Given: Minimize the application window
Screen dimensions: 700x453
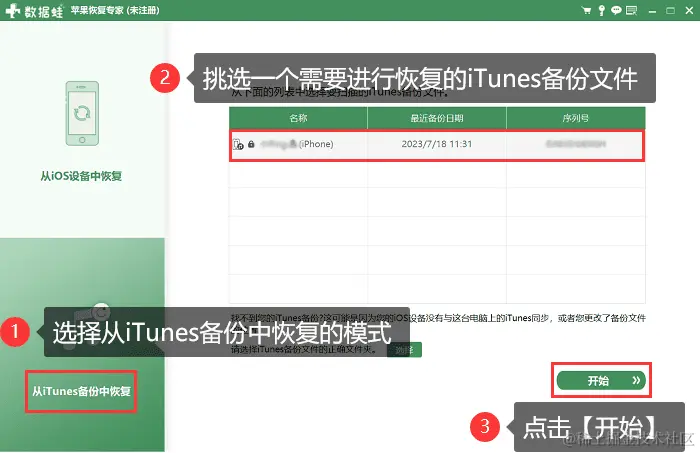Looking at the screenshot, I should tap(652, 11).
